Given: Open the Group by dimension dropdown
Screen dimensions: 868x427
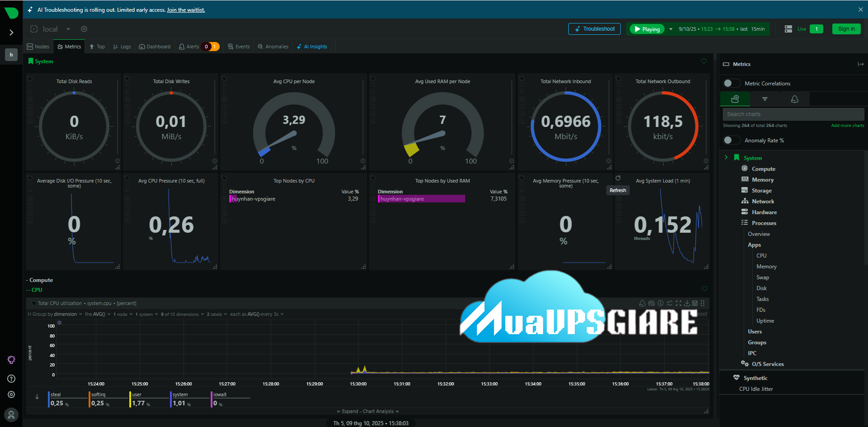Looking at the screenshot, I should coord(57,314).
